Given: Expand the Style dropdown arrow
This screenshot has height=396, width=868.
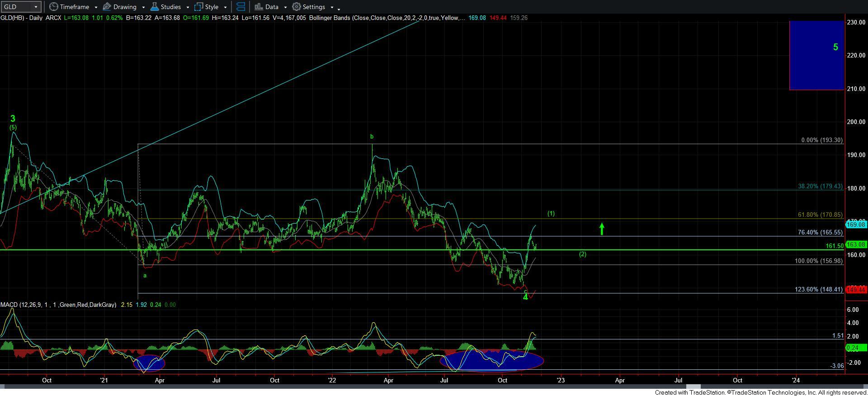Looking at the screenshot, I should click(x=225, y=7).
